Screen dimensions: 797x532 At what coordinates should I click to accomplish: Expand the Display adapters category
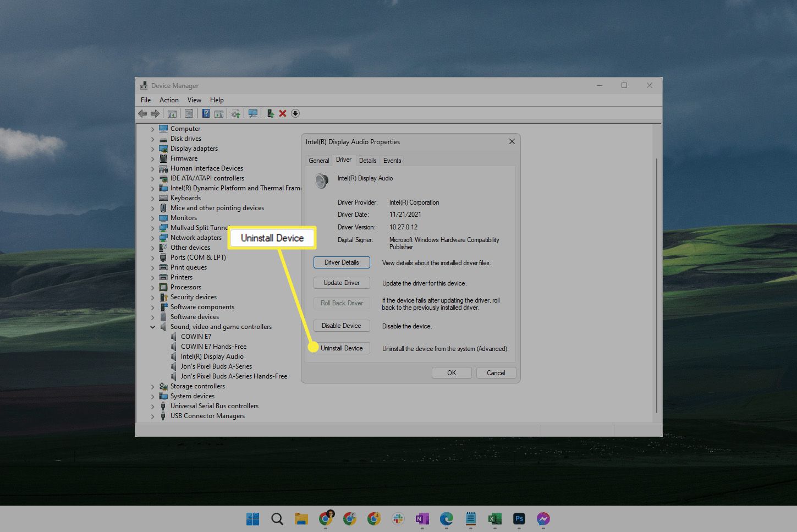[153, 149]
